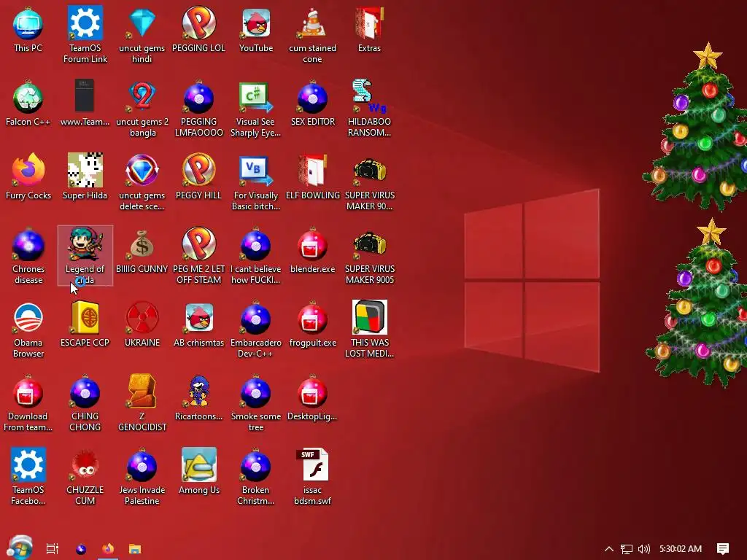Select uncut gems delete sce... icon
This screenshot has height=560, width=747.
(x=142, y=182)
